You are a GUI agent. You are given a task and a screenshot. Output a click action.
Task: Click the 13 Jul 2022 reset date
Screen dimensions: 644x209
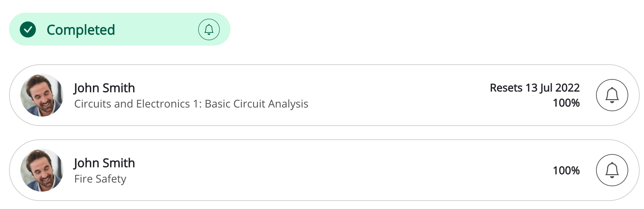(x=552, y=88)
